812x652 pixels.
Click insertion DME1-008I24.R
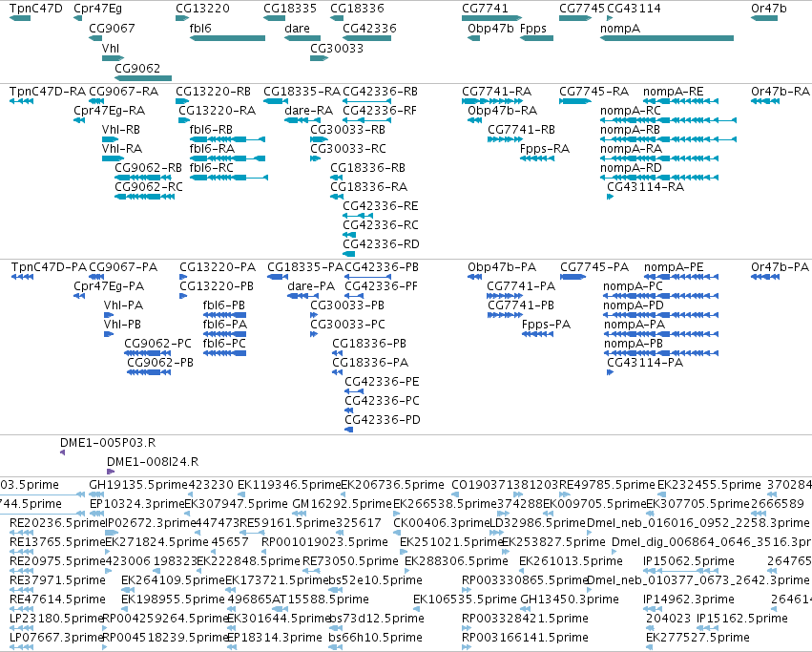[x=153, y=462]
